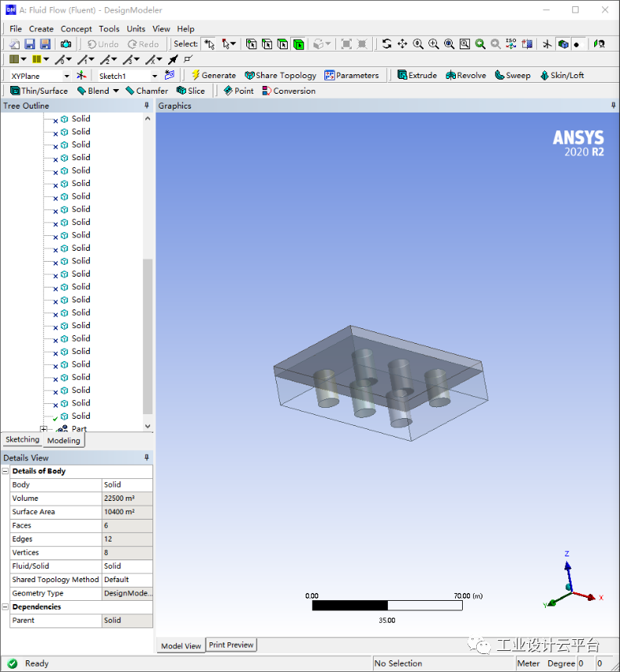This screenshot has height=672, width=620.
Task: Set the ISO isometric view
Action: tap(511, 44)
